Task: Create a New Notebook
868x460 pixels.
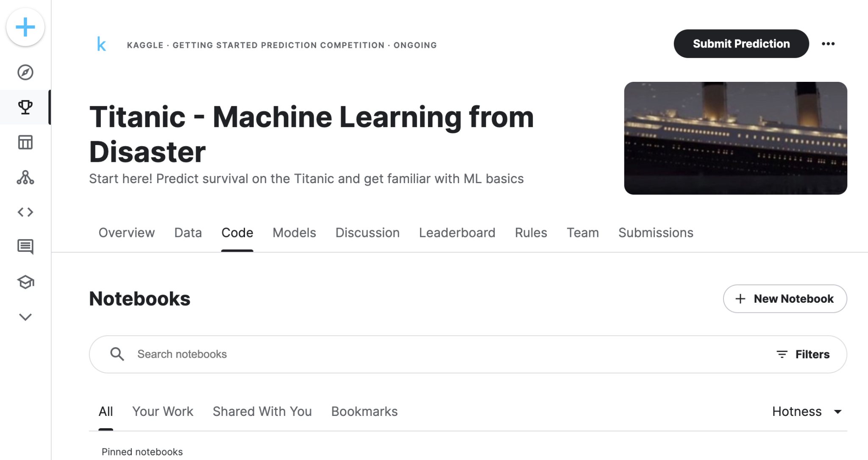Action: tap(785, 299)
